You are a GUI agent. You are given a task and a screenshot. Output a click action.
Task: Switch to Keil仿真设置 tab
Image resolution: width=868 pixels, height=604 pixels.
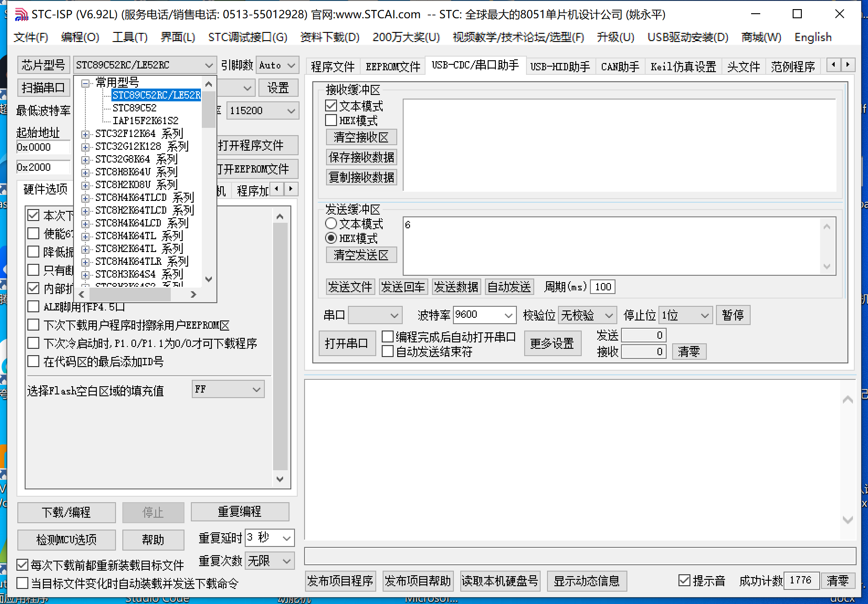(x=683, y=67)
